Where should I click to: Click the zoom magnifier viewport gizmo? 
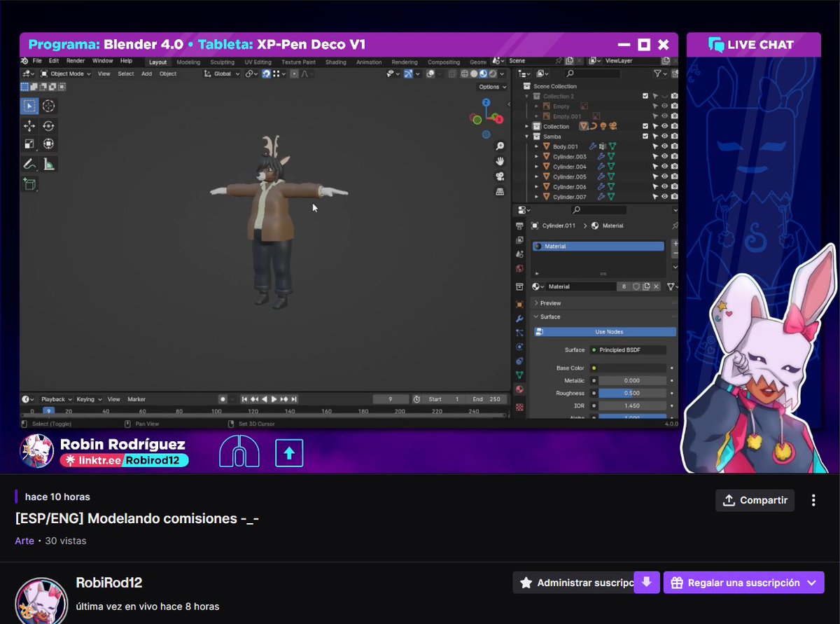point(500,146)
